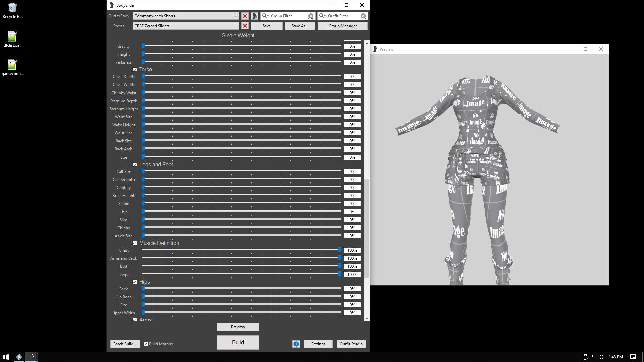Click the Chubby Waist slider track
This screenshot has height=362, width=644.
pos(241,92)
